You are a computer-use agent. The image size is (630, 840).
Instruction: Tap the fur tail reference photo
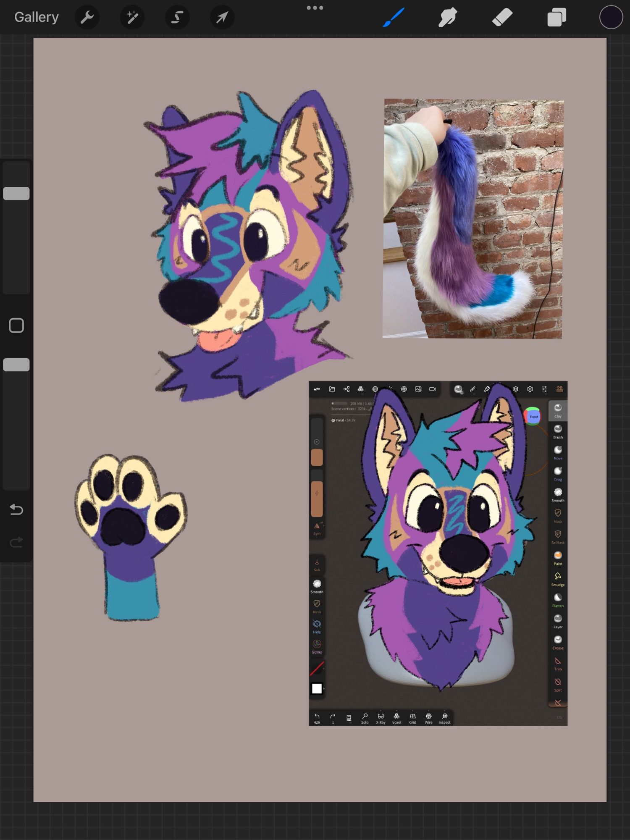(473, 219)
